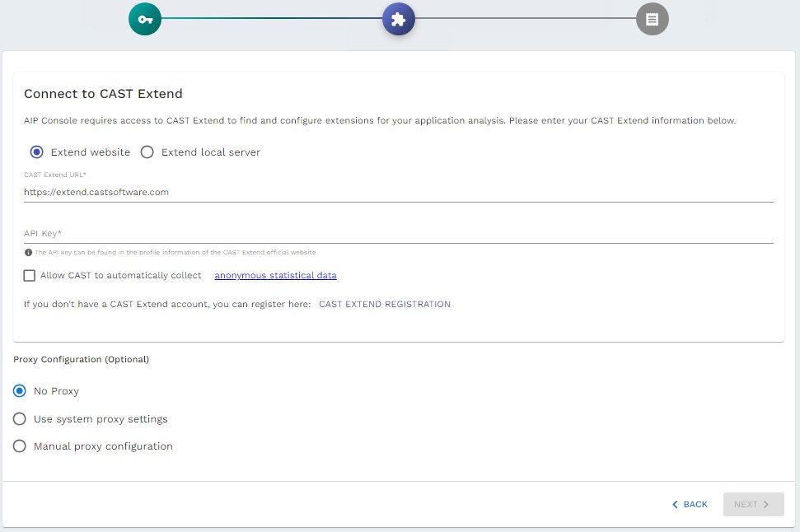
Task: Click the disabled NEXT button
Action: [752, 504]
